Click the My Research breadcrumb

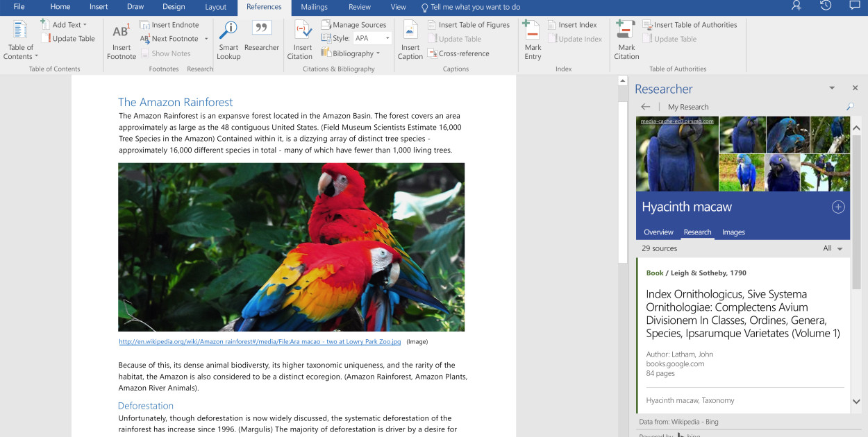[688, 107]
